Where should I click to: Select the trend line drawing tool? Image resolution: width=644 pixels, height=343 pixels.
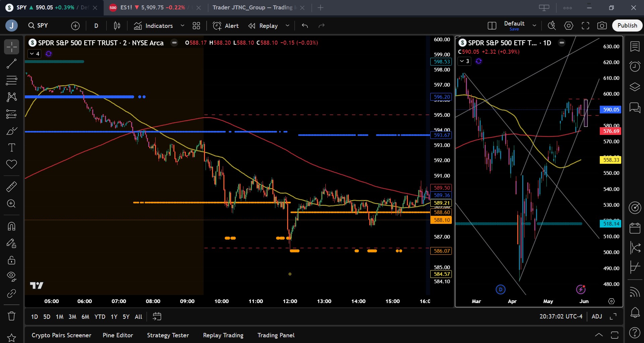point(11,64)
